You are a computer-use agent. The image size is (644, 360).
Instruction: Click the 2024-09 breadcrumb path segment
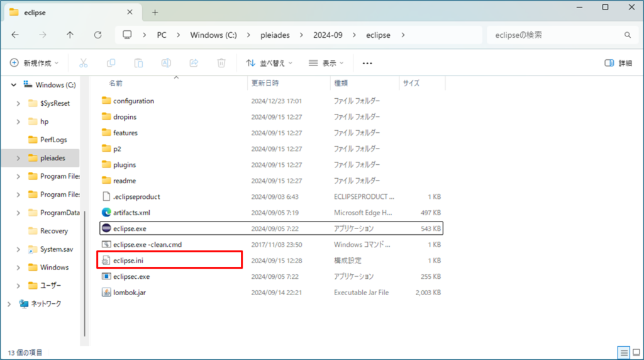pos(328,35)
